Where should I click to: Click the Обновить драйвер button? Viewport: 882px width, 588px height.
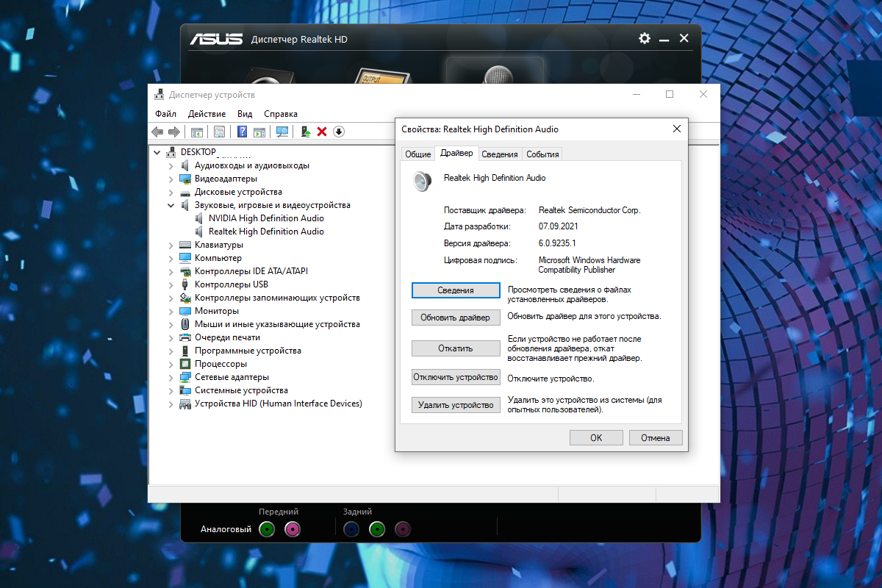point(456,318)
